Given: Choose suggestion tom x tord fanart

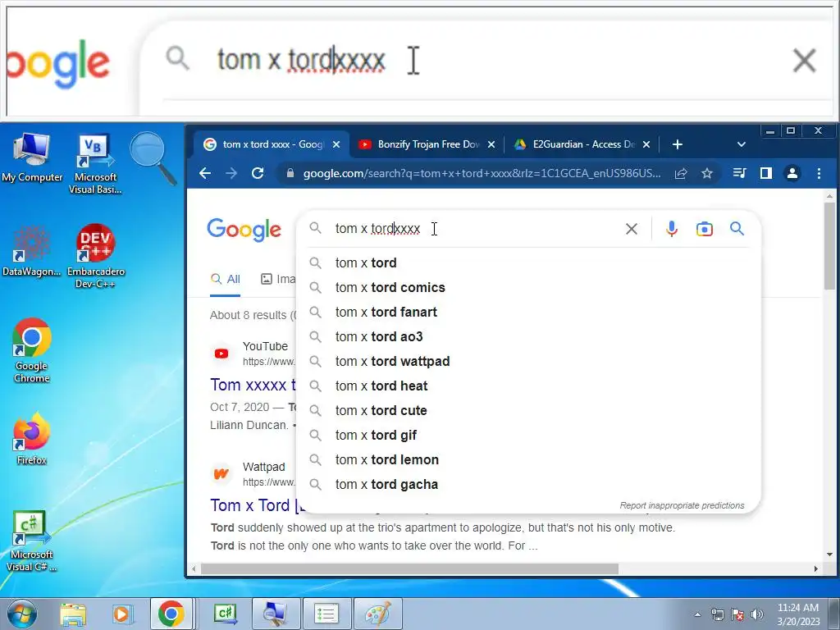Looking at the screenshot, I should click(x=528, y=313).
